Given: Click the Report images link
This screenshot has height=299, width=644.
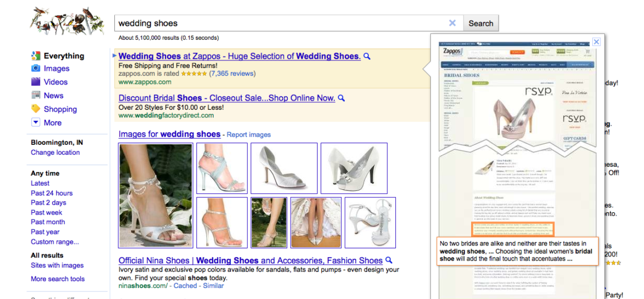Looking at the screenshot, I should (x=249, y=135).
